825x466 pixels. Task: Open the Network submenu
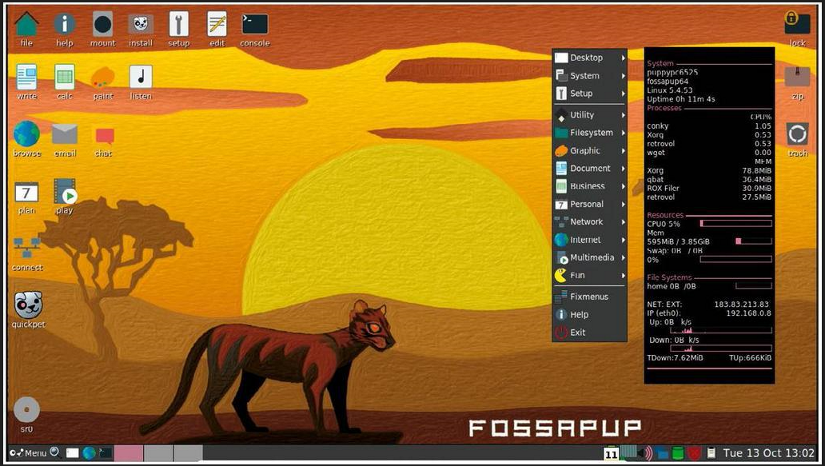(590, 222)
